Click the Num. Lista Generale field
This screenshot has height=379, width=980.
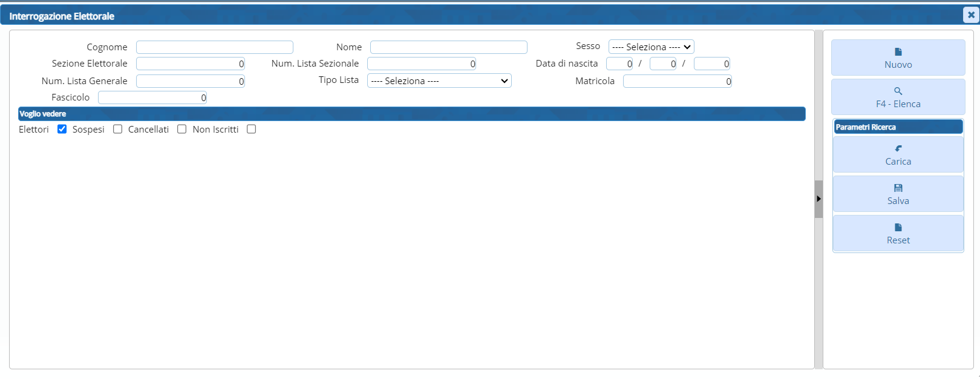click(x=190, y=81)
